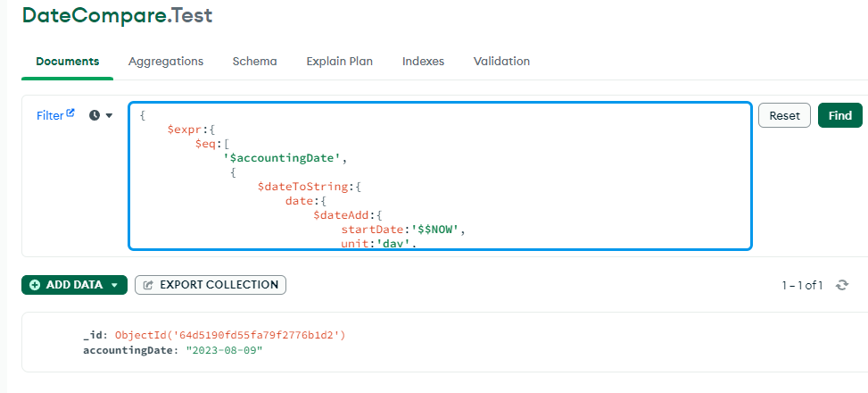Click the _id ObjectId value in the document
Viewport: 868px width, 393px height.
[x=229, y=335]
